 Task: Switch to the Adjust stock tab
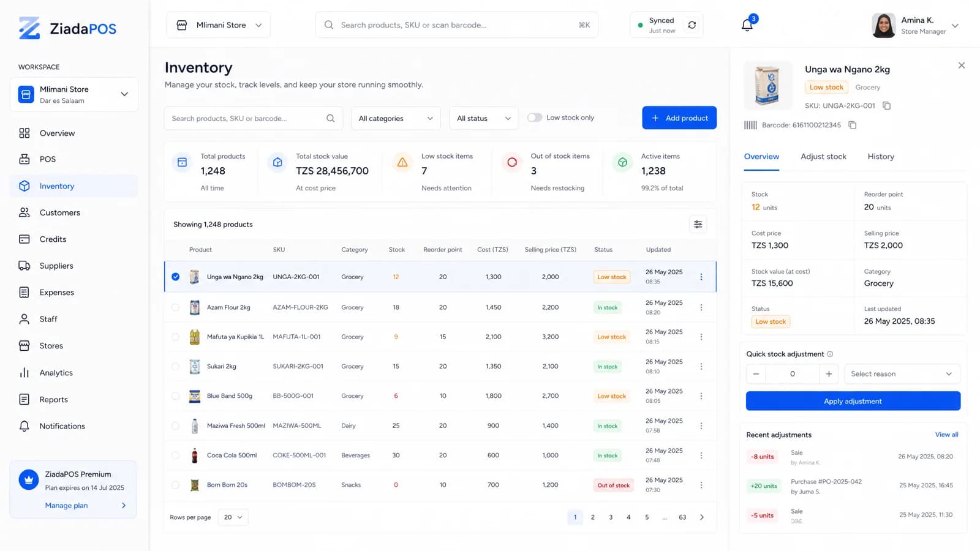tap(823, 157)
